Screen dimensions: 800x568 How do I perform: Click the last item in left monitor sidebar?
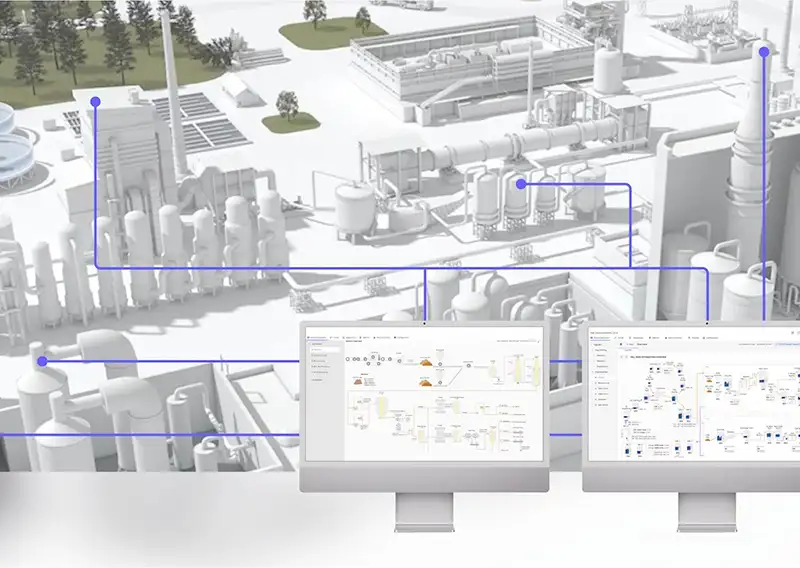319,380
